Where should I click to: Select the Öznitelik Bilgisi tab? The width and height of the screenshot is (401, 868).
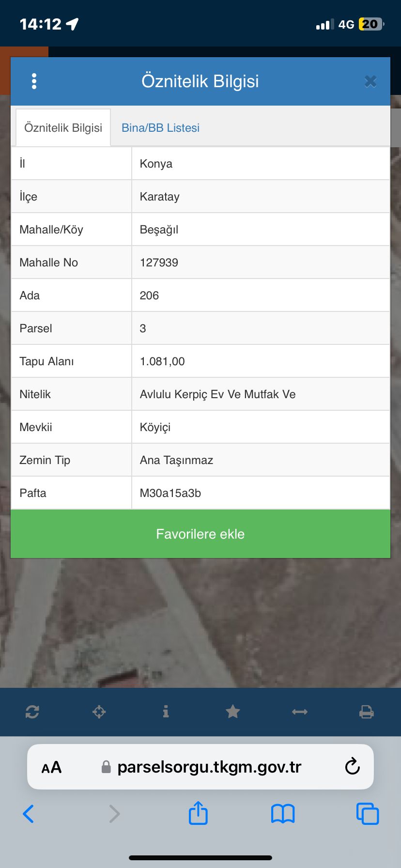(x=63, y=128)
